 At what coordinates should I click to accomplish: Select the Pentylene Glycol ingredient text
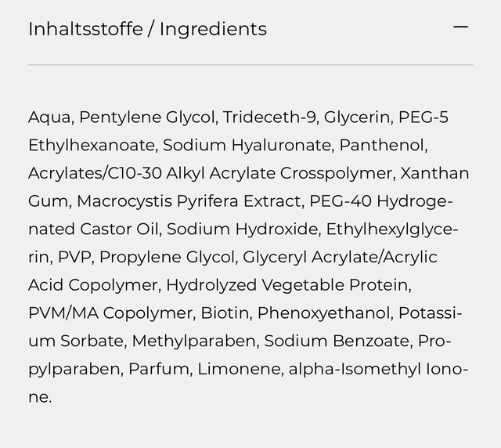[147, 117]
